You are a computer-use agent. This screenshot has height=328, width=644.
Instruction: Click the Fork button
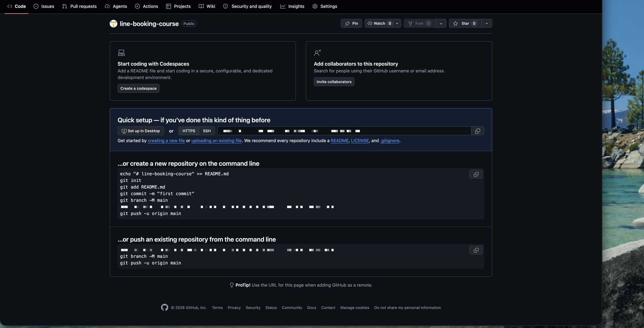tap(420, 23)
